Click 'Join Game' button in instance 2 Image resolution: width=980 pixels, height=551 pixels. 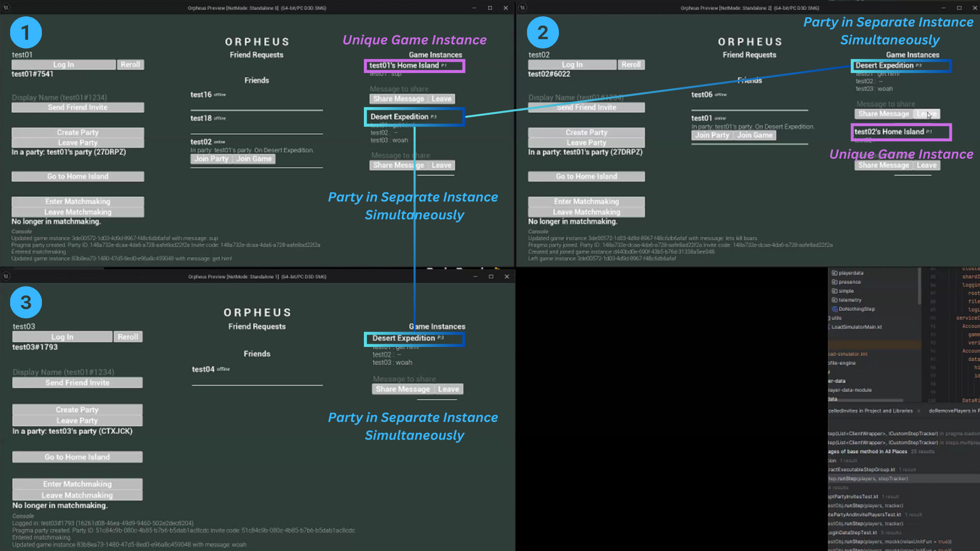(x=754, y=135)
